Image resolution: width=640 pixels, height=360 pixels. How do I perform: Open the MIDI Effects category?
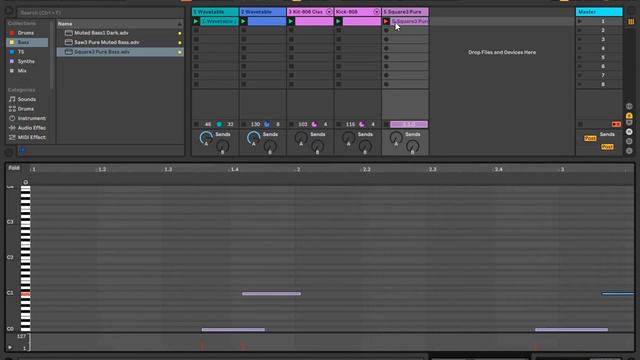[31, 137]
